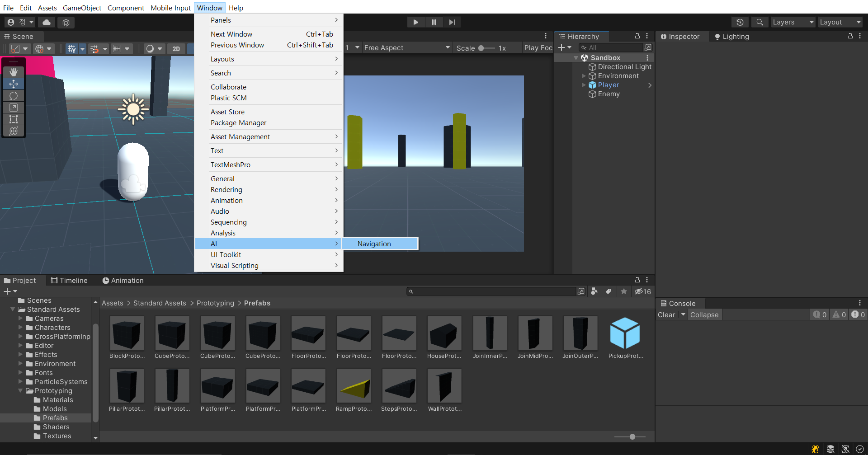Open the Package Manager toolbar icon
Image resolution: width=868 pixels, height=455 pixels.
66,22
